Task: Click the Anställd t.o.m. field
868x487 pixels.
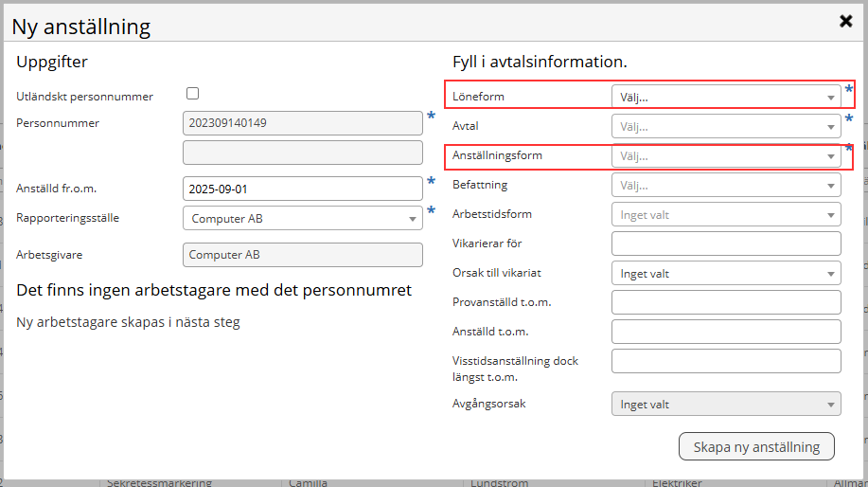Action: tap(725, 332)
